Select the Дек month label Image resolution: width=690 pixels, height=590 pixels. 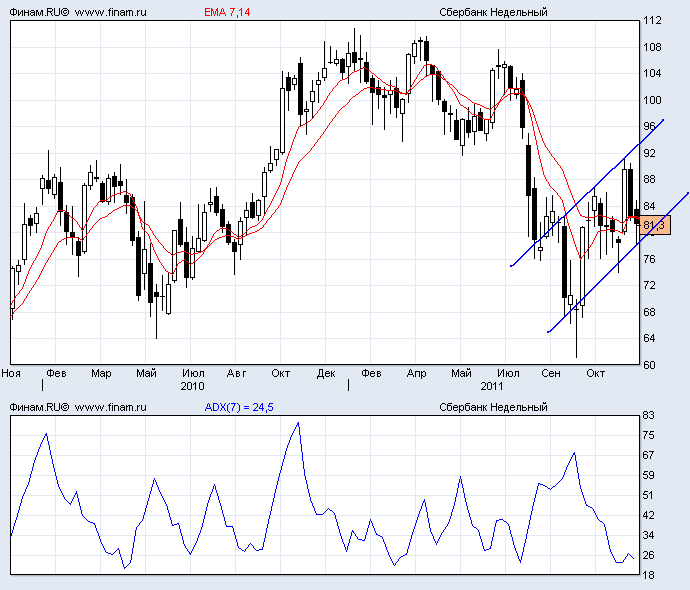click(x=326, y=374)
